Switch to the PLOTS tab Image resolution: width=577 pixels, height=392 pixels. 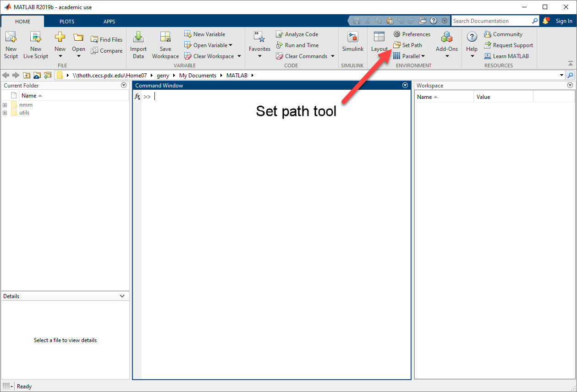pyautogui.click(x=67, y=22)
